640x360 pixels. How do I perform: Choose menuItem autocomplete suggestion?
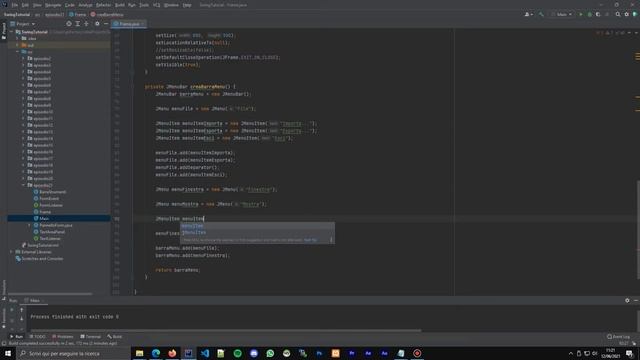(258, 226)
